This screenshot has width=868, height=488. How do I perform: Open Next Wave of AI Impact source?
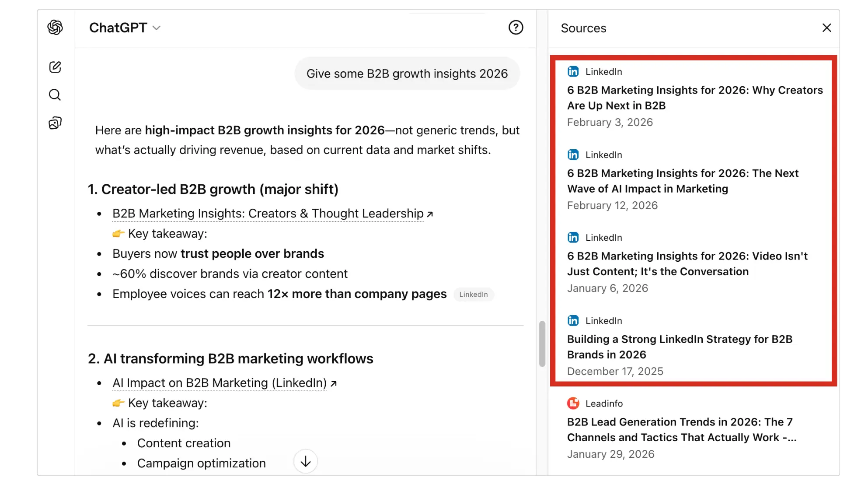683,181
